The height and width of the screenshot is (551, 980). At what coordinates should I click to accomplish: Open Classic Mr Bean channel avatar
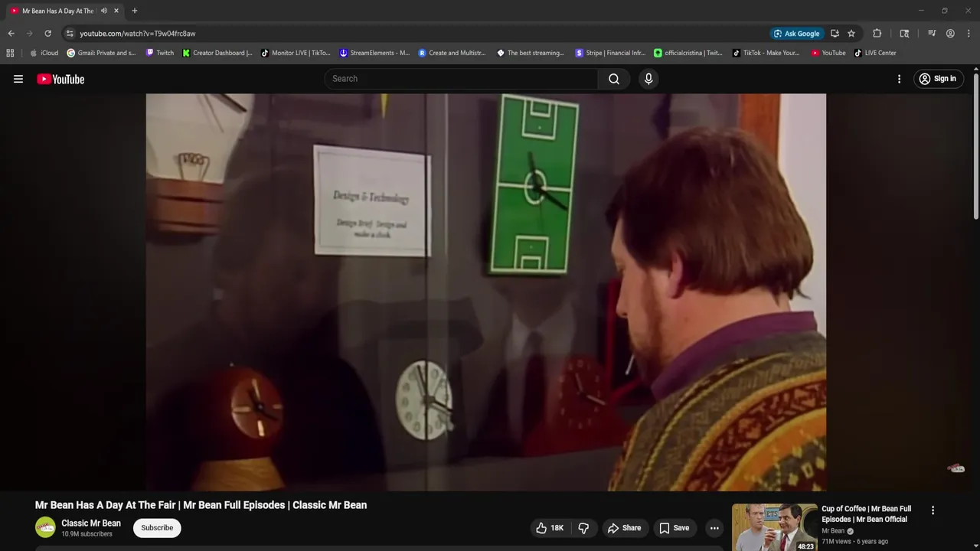pos(45,527)
